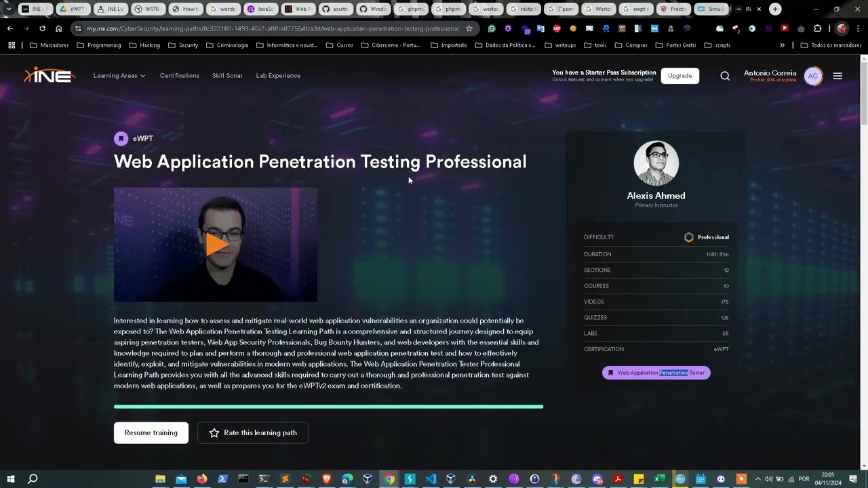Open the Security bookmarks folder

coord(182,45)
